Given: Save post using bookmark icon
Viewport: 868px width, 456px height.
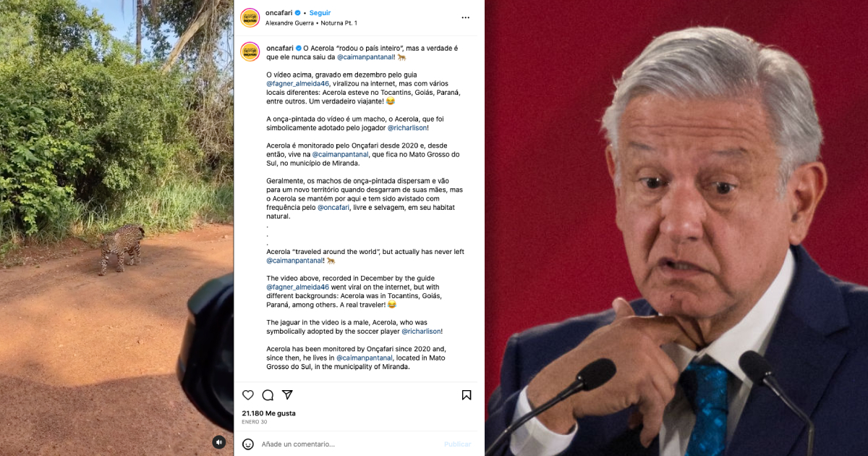Looking at the screenshot, I should pos(467,395).
